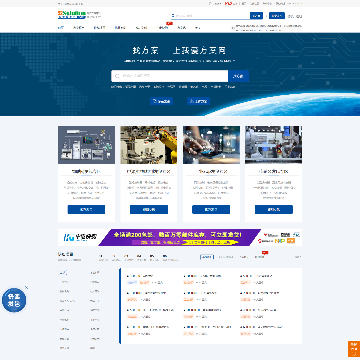Click the blue search button beside header search

(x=256, y=16)
